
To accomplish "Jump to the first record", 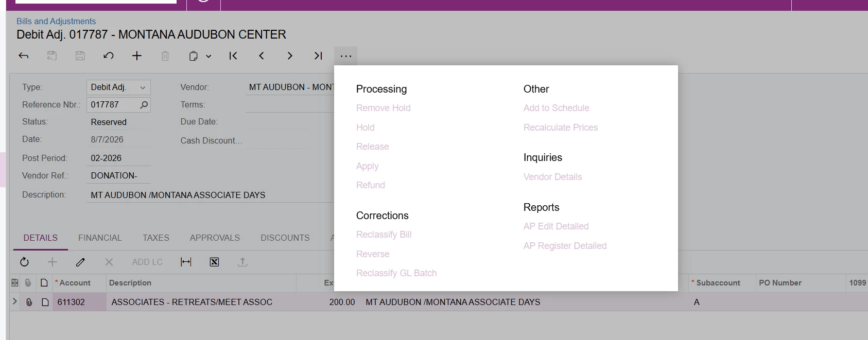I will coord(233,56).
